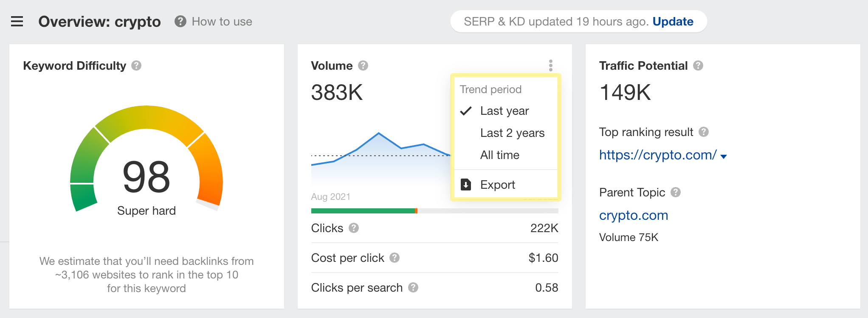Click the green clicks distribution bar
Viewport: 868px width, 318px height.
(363, 211)
